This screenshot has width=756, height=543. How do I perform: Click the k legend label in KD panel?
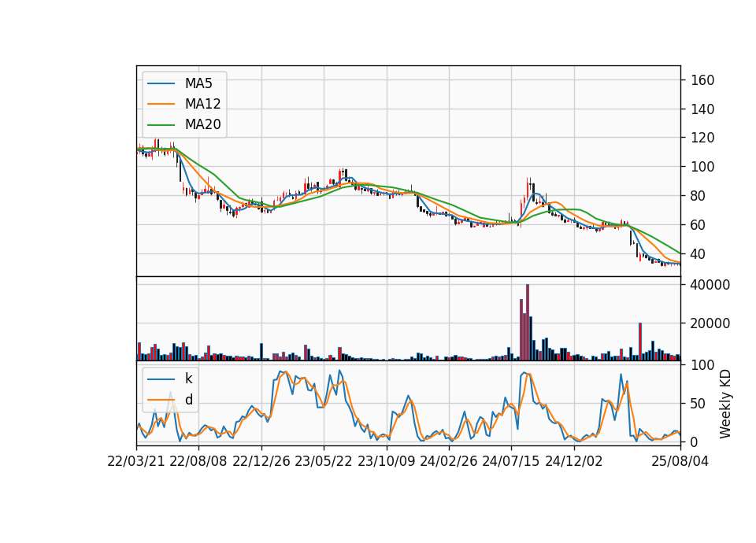tap(188, 379)
